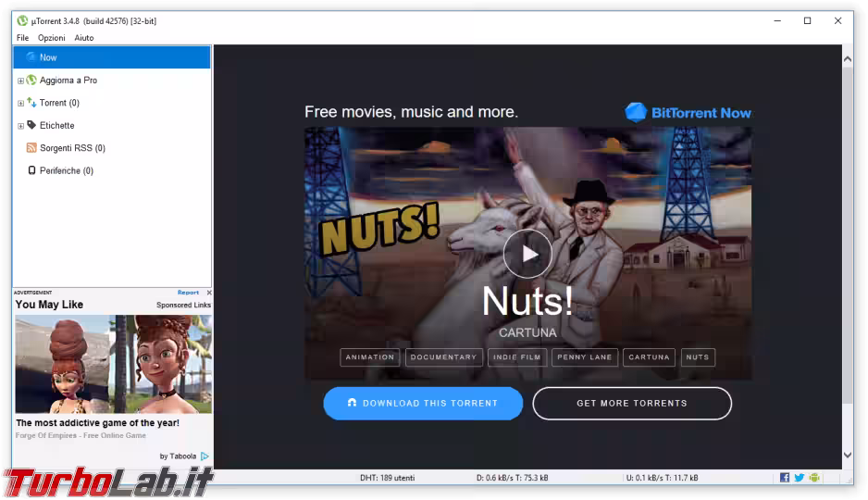Click the vertical scrollbar thumb
Screen dimensions: 868x500
(848, 235)
